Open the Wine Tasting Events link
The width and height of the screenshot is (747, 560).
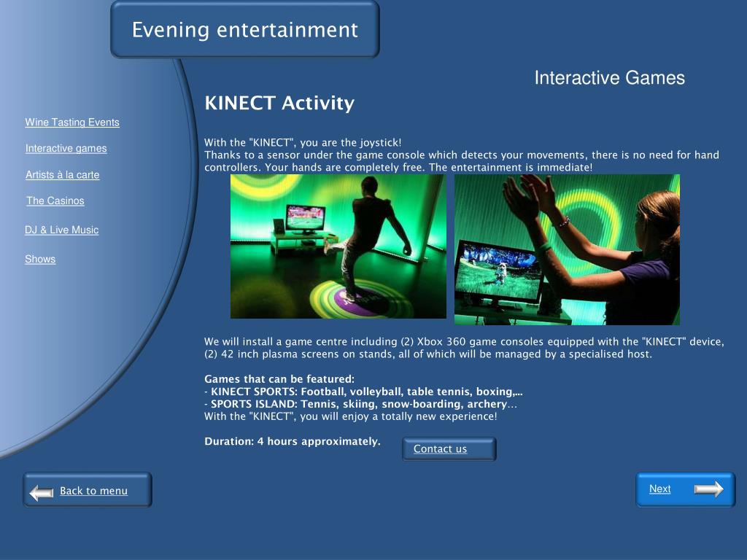point(72,122)
